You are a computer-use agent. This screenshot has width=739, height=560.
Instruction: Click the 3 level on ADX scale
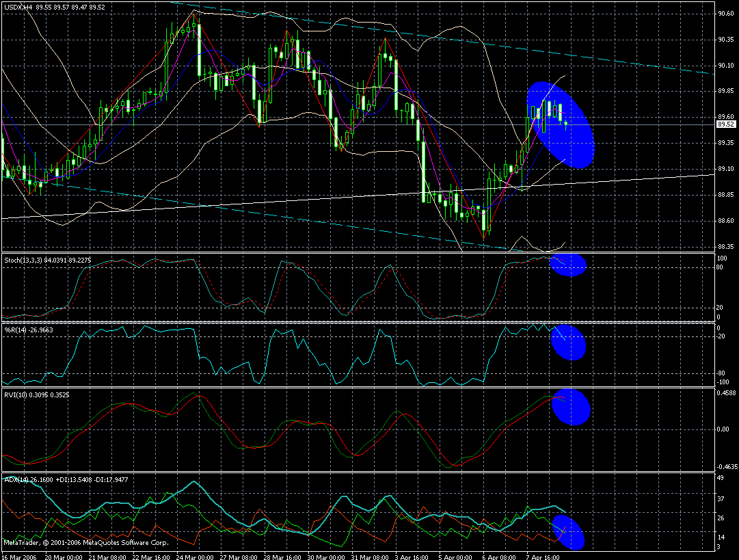pos(718,547)
